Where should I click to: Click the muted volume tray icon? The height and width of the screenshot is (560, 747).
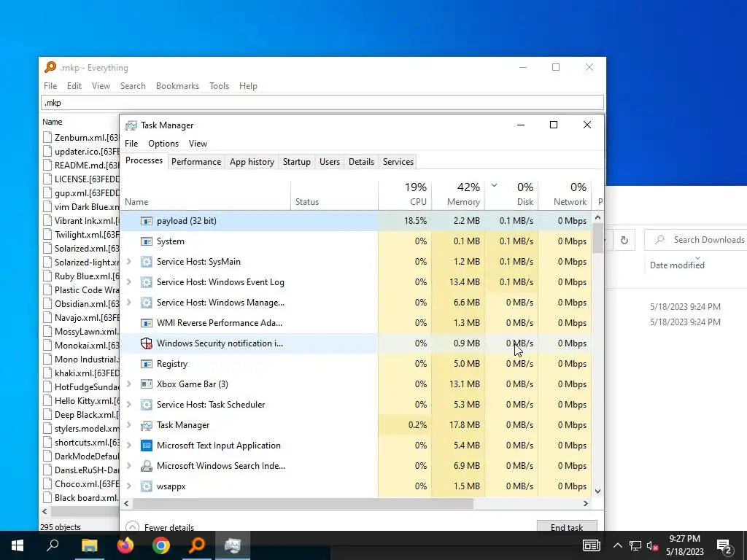pyautogui.click(x=652, y=545)
